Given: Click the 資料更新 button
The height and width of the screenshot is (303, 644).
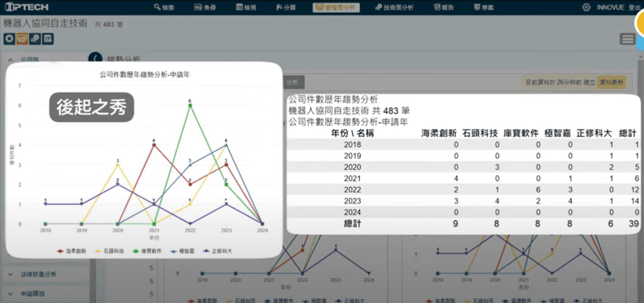Looking at the screenshot, I should pyautogui.click(x=611, y=83).
